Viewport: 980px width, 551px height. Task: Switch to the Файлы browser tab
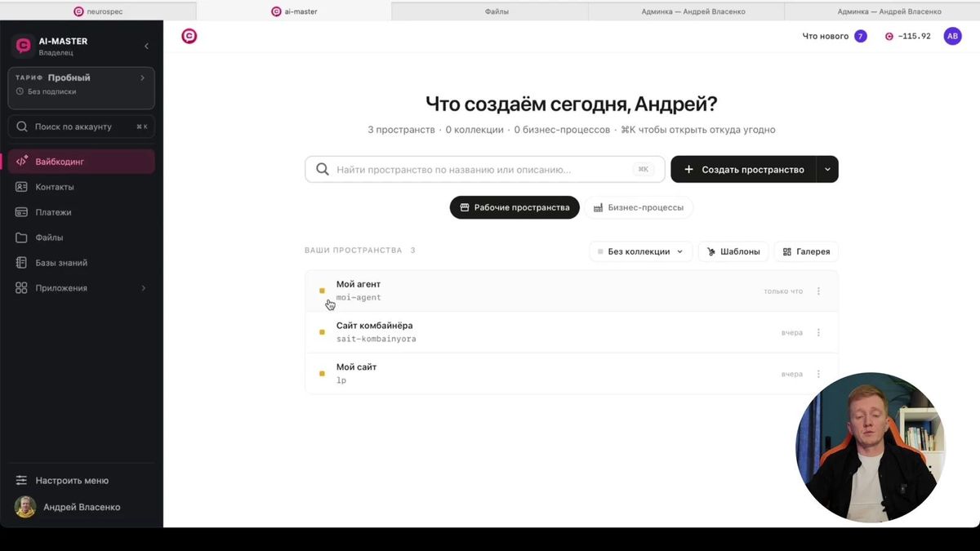[490, 11]
